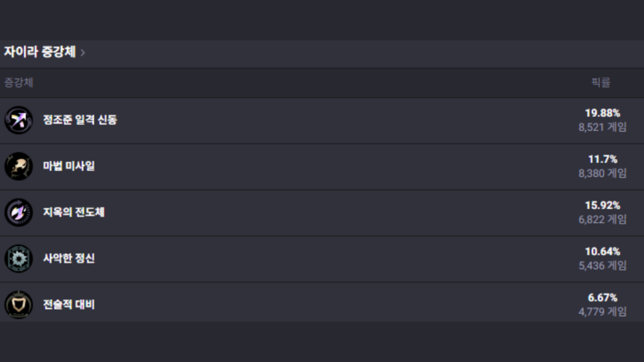Screen dimensions: 644x362
Task: Click the 정조준 일격 신동 augment icon
Action: click(18, 120)
